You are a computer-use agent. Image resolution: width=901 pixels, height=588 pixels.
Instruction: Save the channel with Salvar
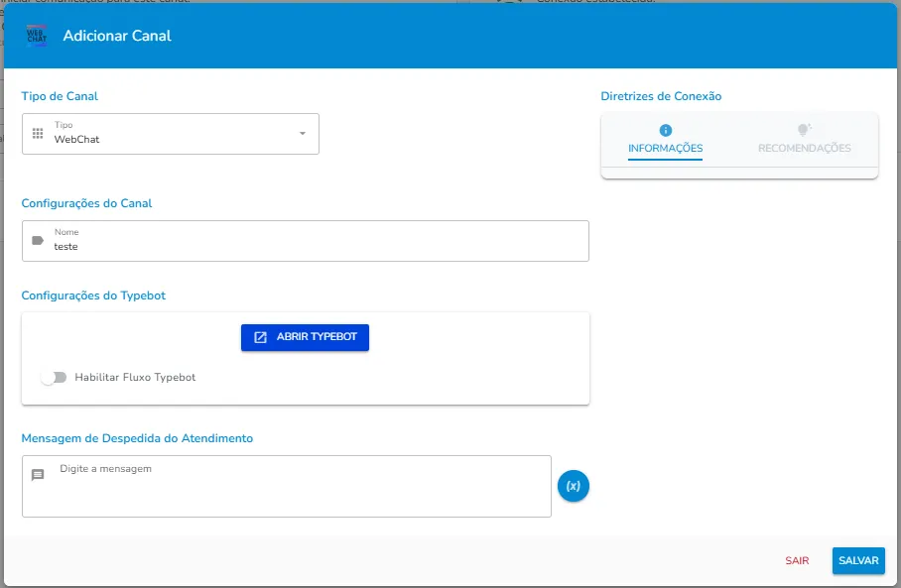pos(858,560)
